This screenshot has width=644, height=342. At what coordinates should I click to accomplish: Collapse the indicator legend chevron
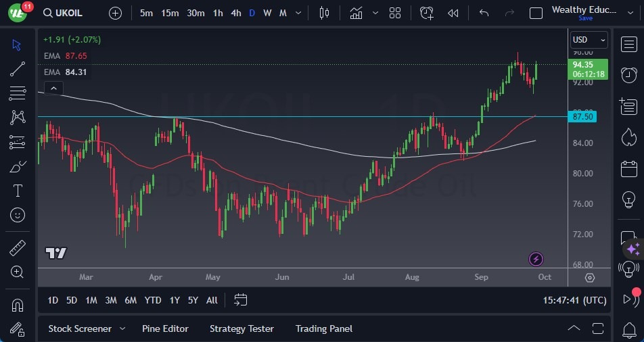[53, 88]
